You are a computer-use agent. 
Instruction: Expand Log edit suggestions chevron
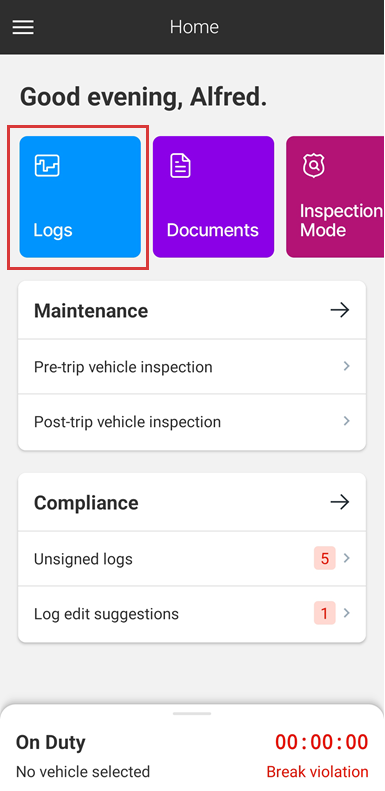[x=347, y=613]
